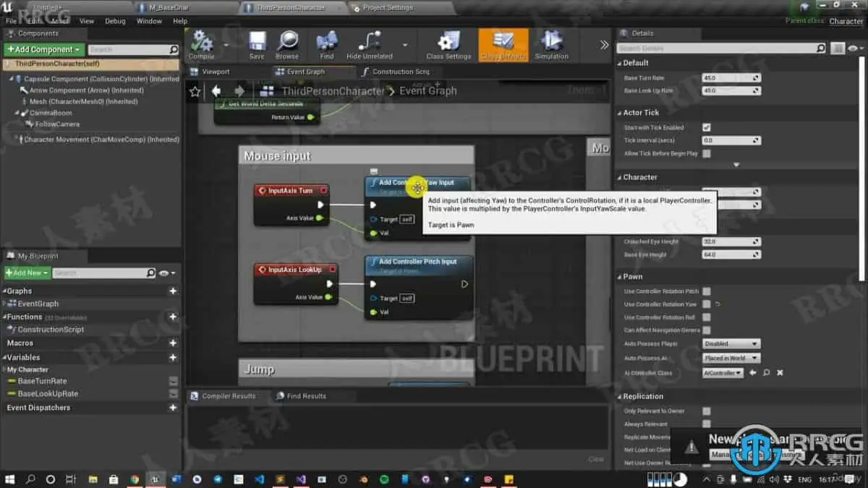
Task: Collapse the Default details section
Action: pos(620,63)
